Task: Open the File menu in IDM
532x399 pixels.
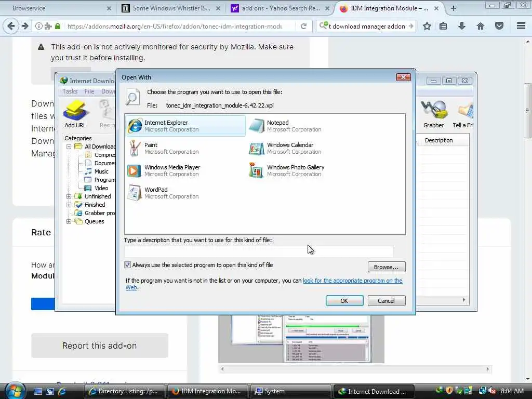Action: click(89, 91)
